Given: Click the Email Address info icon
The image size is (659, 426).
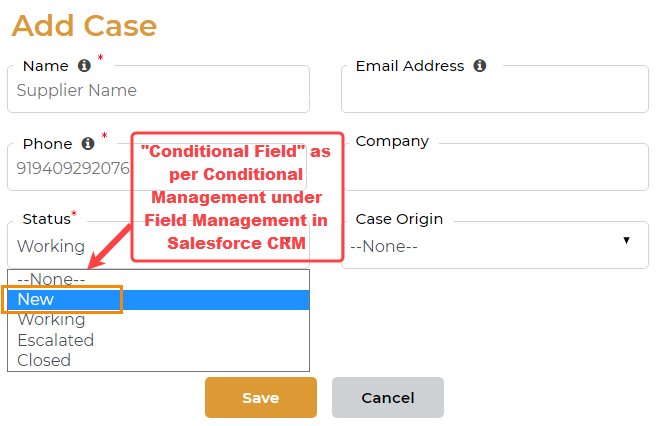Looking at the screenshot, I should pos(480,66).
